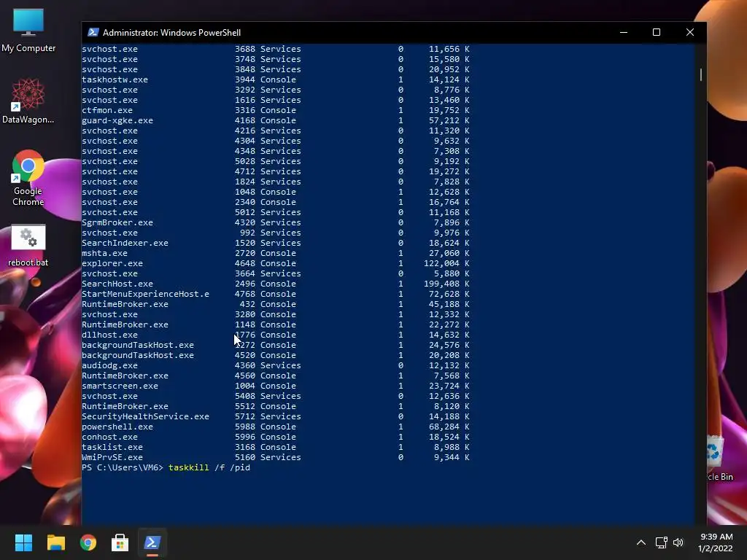Viewport: 747px width, 560px height.
Task: Close the PowerShell window
Action: pyautogui.click(x=690, y=32)
